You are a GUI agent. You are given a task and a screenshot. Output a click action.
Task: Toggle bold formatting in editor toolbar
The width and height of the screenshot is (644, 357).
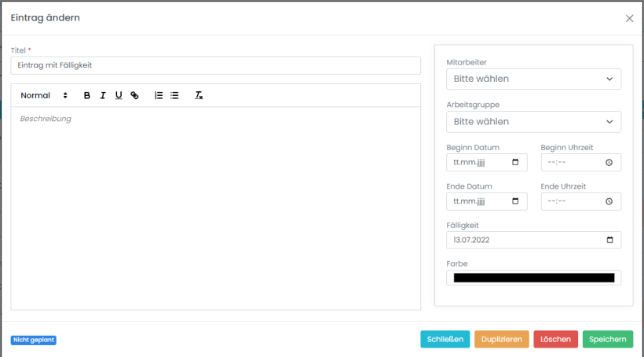(x=87, y=95)
